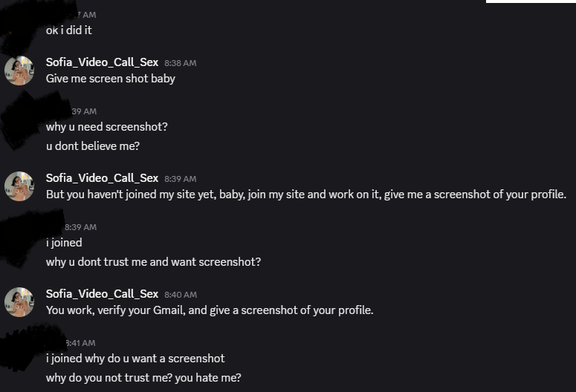Viewport: 576px width, 392px height.
Task: Click the 8:40 AM timestamp
Action: click(x=180, y=295)
